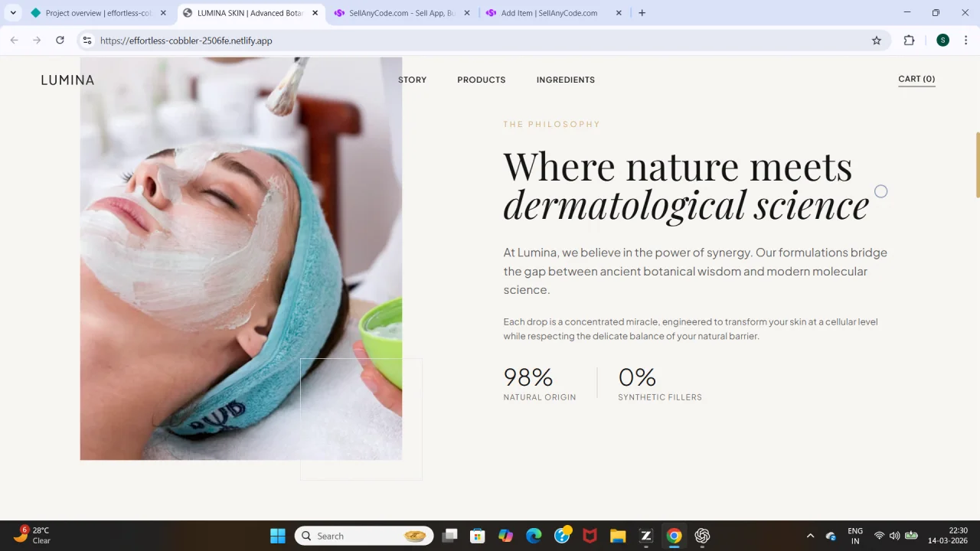Open the clock and date 22:30
This screenshot has height=551, width=980.
click(x=948, y=536)
